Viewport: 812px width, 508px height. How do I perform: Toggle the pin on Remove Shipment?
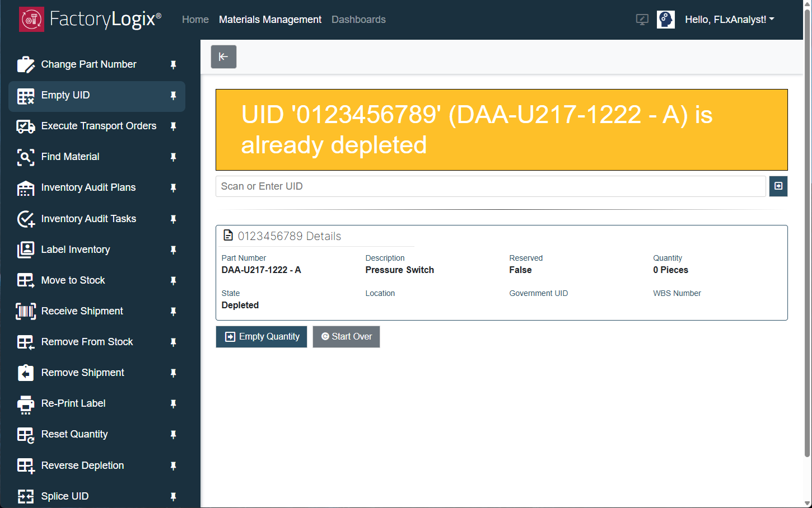(173, 373)
